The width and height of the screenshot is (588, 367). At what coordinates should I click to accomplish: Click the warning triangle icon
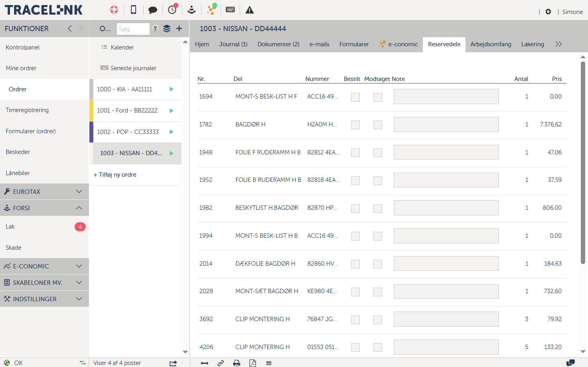[250, 10]
